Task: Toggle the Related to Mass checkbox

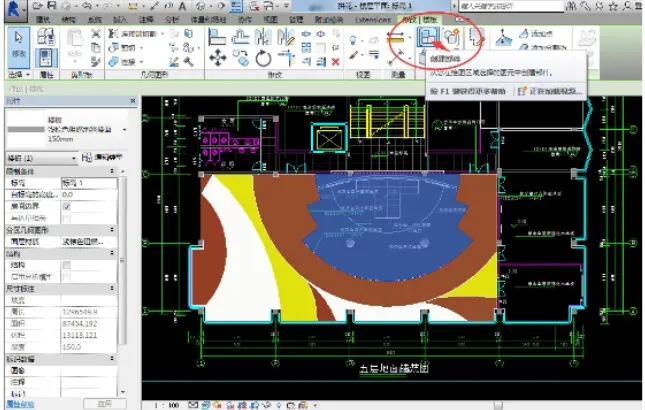Action: click(67, 218)
